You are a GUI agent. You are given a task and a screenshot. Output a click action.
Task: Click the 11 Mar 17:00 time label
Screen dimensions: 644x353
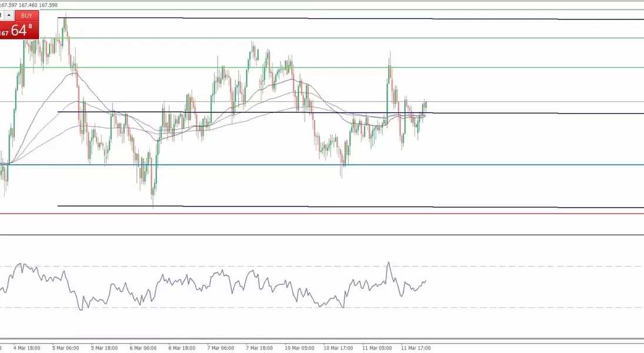(415, 348)
